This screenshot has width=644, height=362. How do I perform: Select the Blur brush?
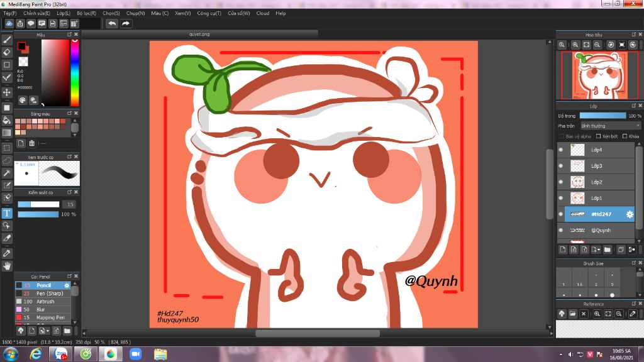(43, 309)
